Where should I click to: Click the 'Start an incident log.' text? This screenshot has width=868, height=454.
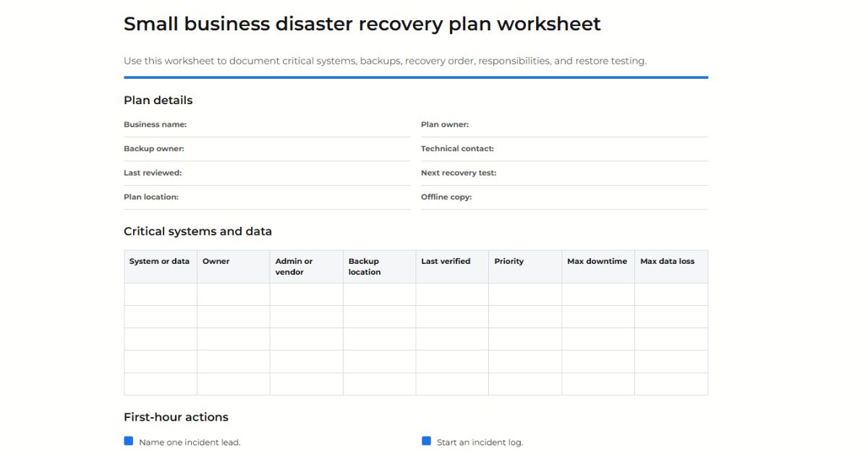pos(480,442)
